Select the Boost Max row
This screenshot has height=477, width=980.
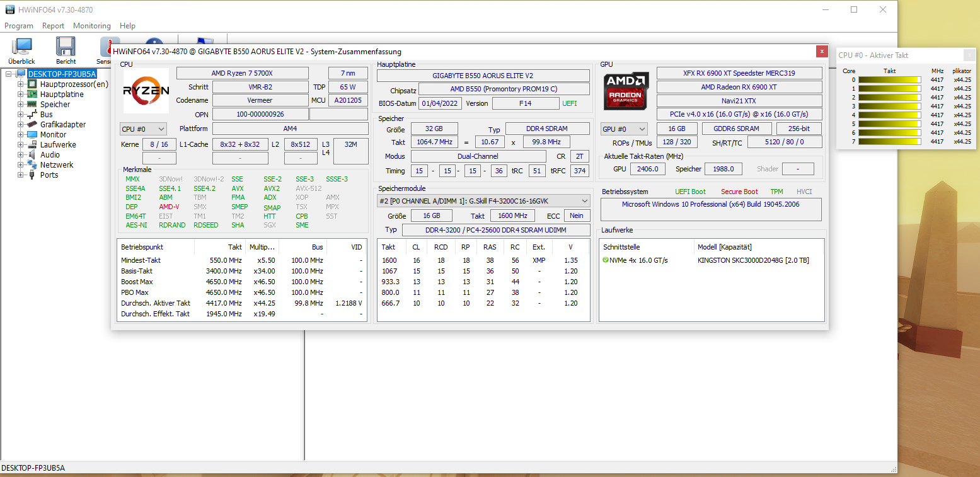pyautogui.click(x=242, y=282)
